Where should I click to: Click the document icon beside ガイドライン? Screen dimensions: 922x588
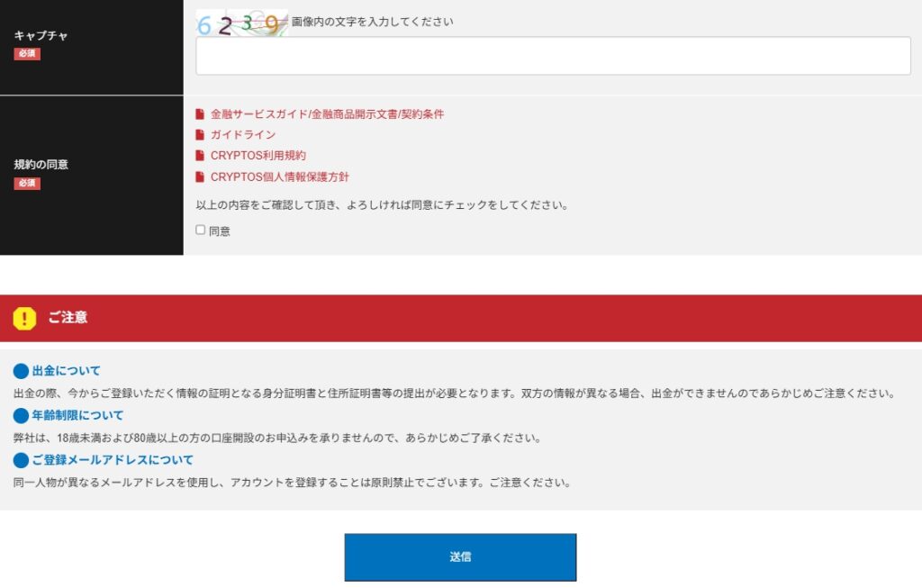(200, 135)
